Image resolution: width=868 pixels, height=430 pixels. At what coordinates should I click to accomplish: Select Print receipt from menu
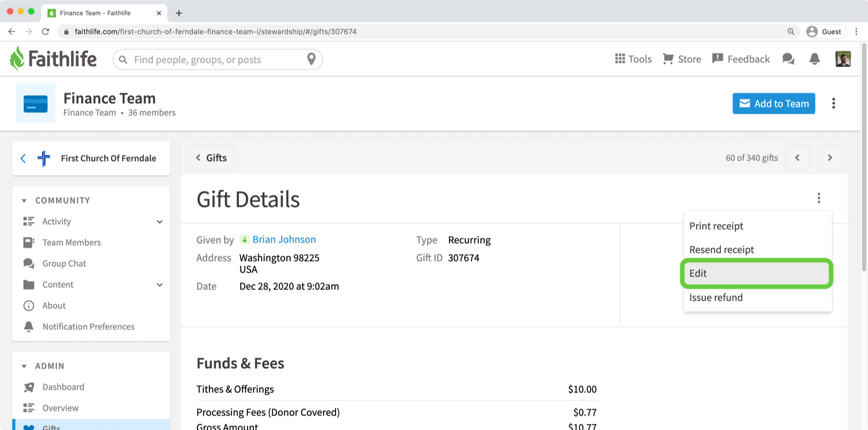758,226
